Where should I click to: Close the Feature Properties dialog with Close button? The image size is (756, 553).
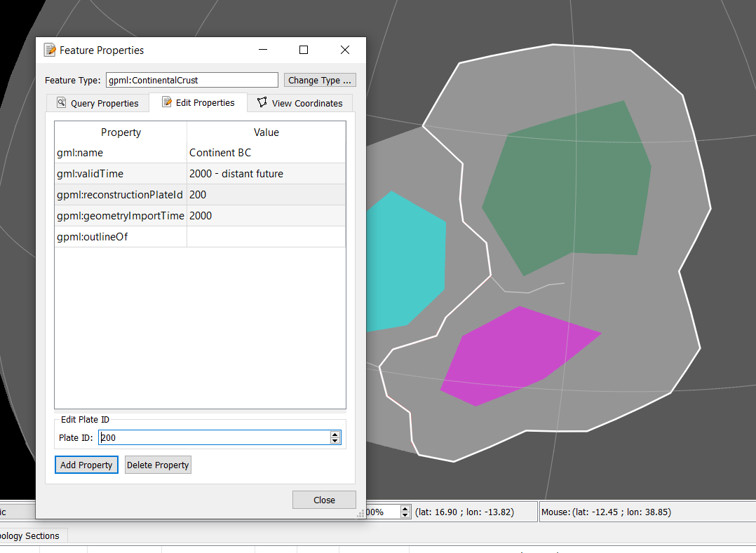tap(324, 500)
